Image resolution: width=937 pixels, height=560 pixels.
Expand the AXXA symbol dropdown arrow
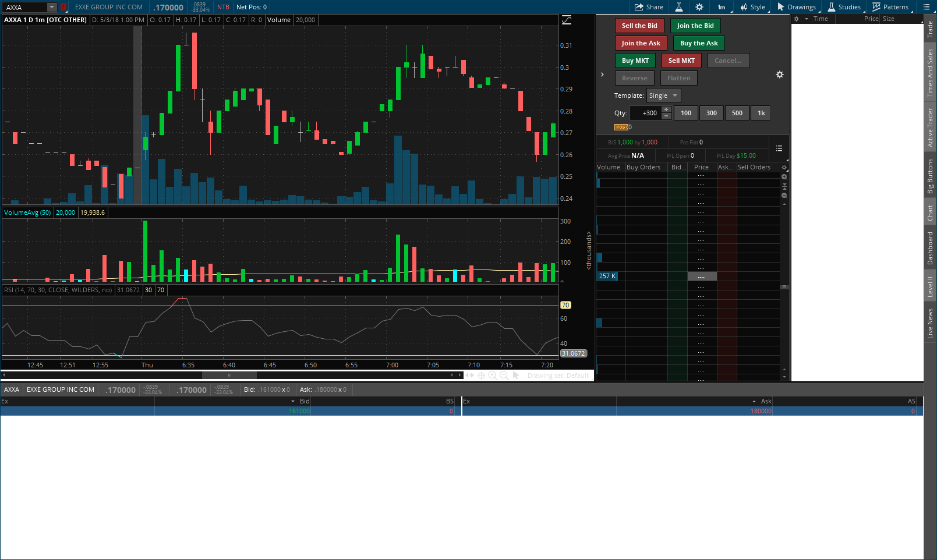pyautogui.click(x=52, y=7)
